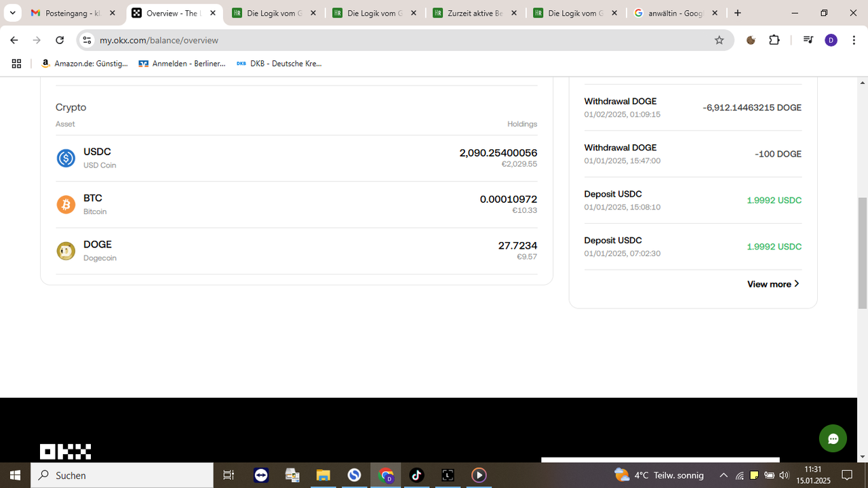868x488 pixels.
Task: Switch to the first Die Logik vom tab
Action: coord(273,13)
